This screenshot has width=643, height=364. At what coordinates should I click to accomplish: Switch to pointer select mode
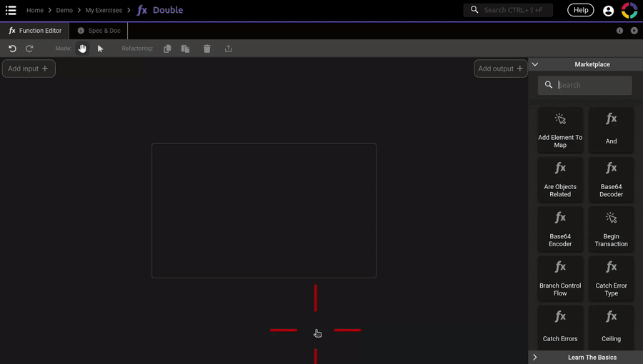click(101, 49)
